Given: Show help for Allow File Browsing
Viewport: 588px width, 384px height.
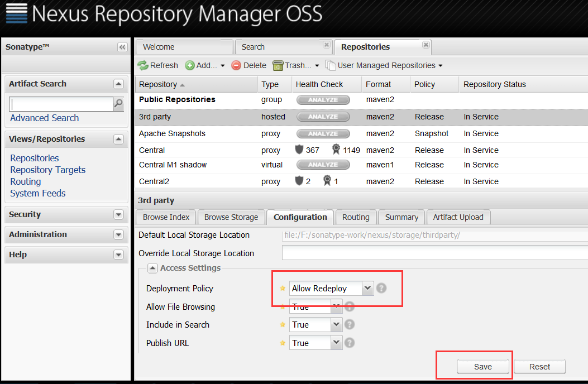Looking at the screenshot, I should coord(350,306).
